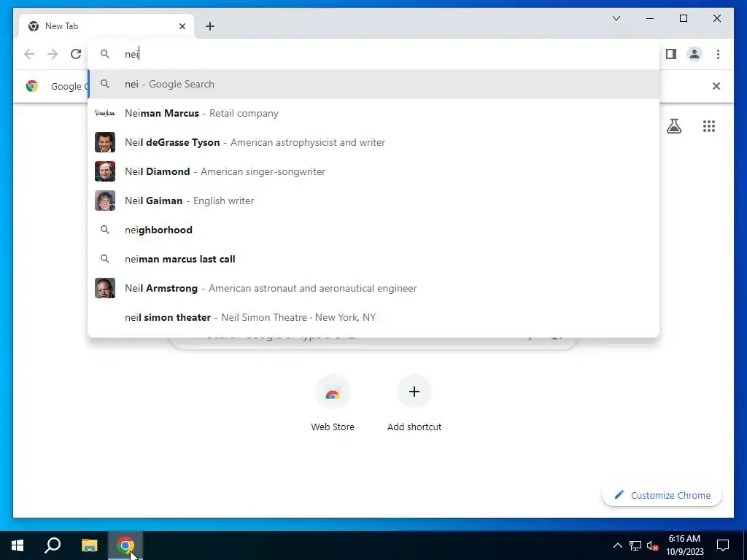Click the Neil Diamond thumbnail photo
This screenshot has height=560, width=747.
coord(105,171)
